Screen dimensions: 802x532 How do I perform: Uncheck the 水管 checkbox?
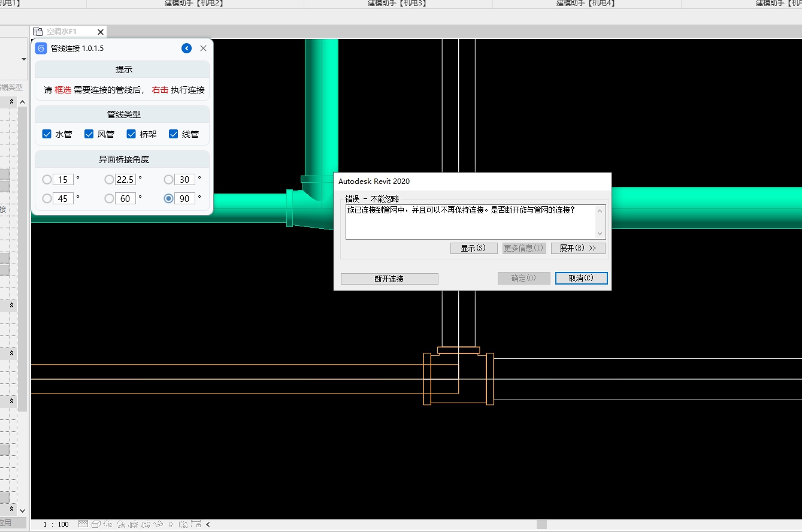click(47, 134)
